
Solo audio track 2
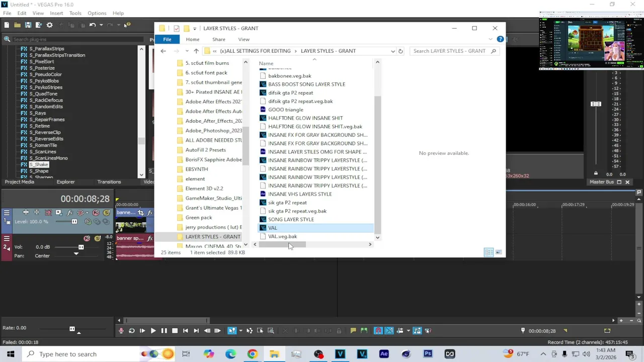point(98,238)
